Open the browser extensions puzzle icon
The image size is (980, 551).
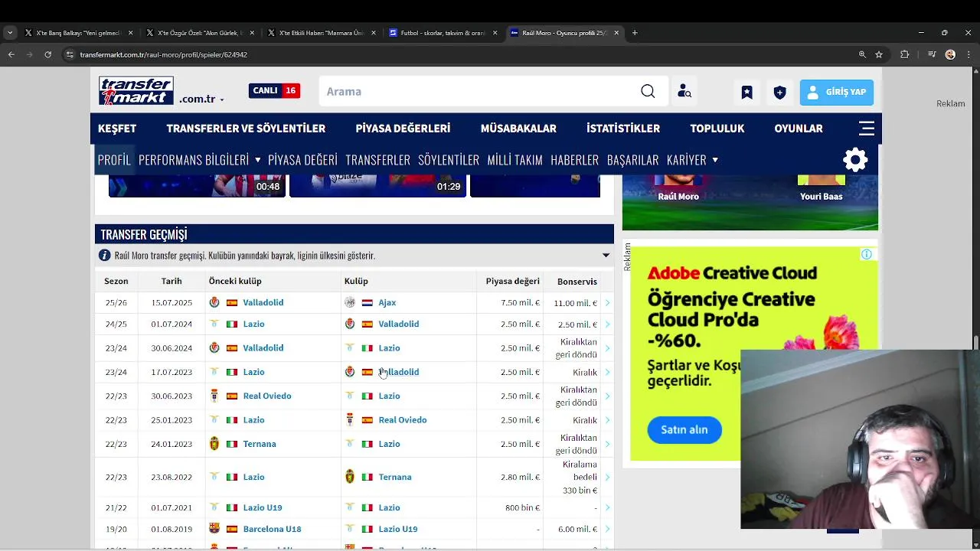pos(905,54)
